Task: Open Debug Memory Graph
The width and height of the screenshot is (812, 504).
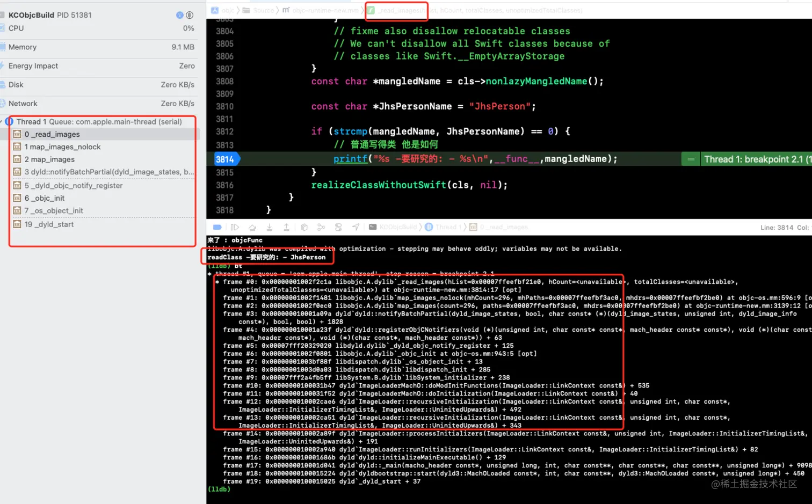Action: [321, 227]
